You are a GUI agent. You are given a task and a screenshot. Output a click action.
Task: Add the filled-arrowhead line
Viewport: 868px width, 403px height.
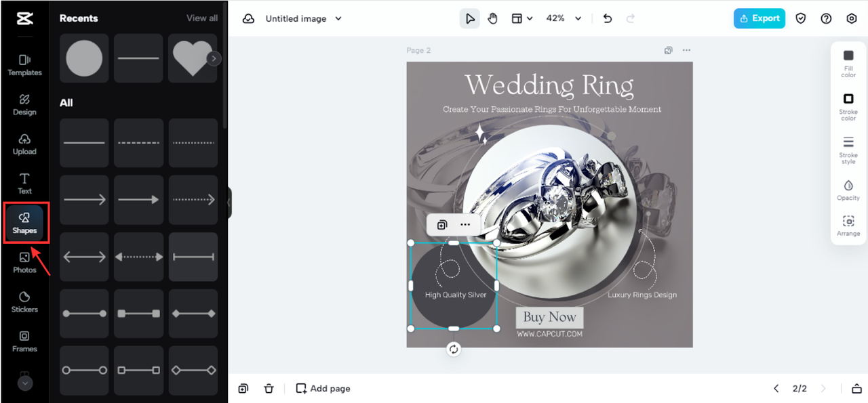coord(138,200)
